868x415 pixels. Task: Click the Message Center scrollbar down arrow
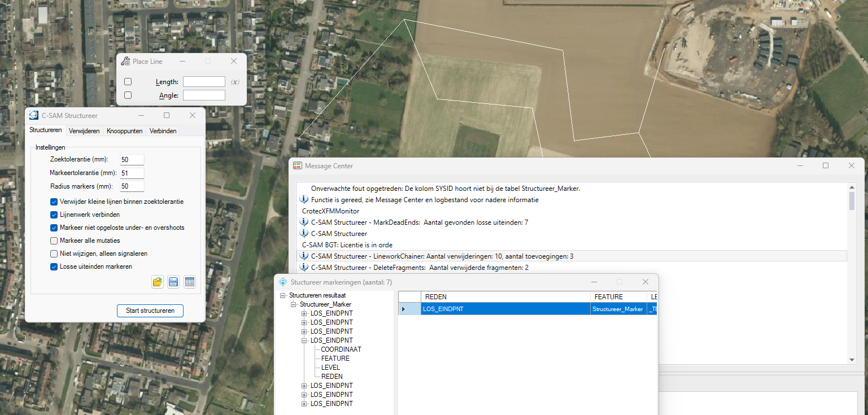853,360
